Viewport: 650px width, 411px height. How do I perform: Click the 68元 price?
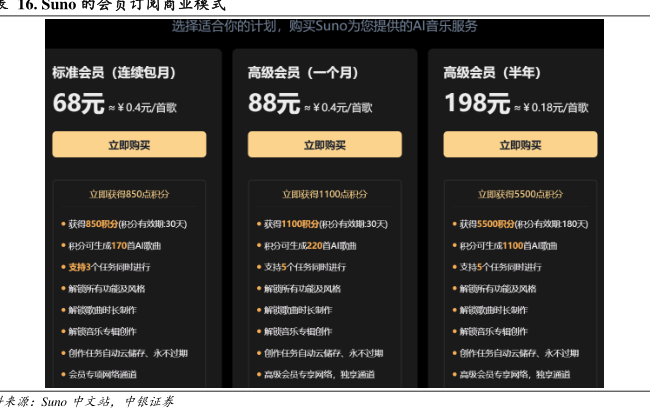(x=78, y=103)
